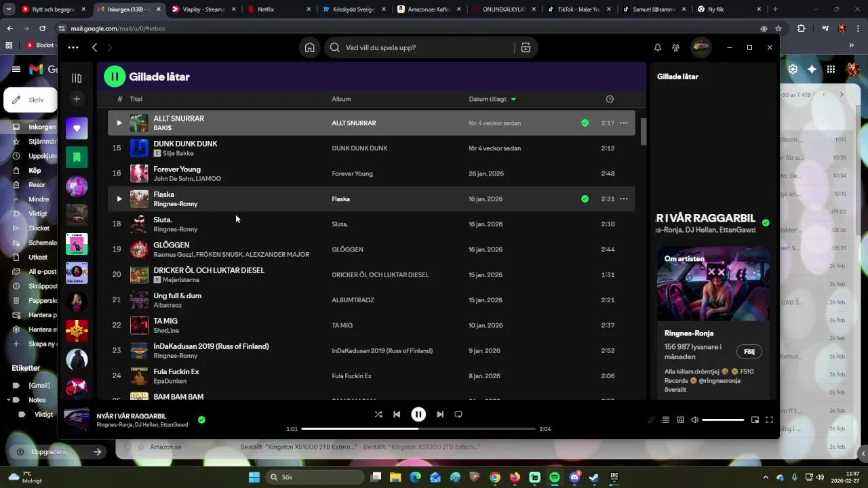Open Spotify profile avatar menu
The image size is (868, 488).
pyautogui.click(x=701, y=47)
